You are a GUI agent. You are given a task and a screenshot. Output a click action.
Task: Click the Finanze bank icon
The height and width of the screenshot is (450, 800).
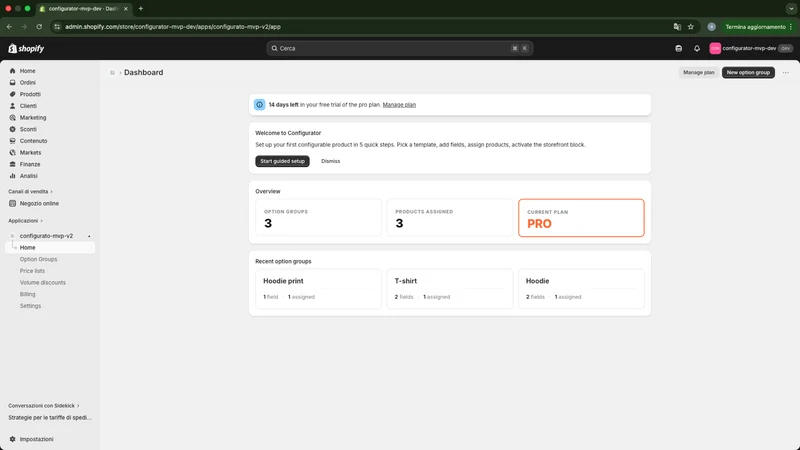(13, 164)
